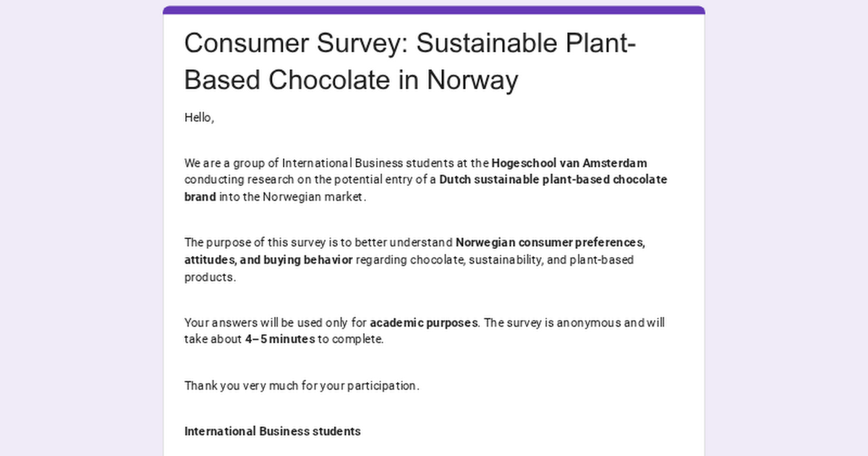Click the words "into the Norwegian market."
Image resolution: width=868 pixels, height=456 pixels.
(x=292, y=197)
